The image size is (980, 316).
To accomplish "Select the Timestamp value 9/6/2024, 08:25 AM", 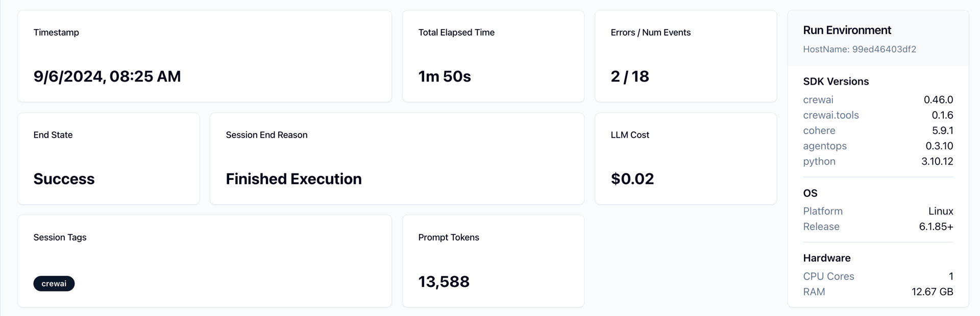I will coord(107,76).
